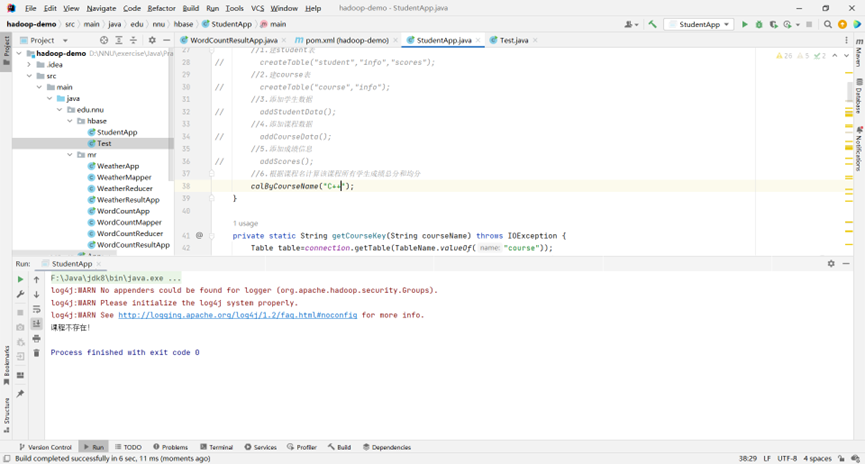Select WeatherMapper class in tree
Screen dimensions: 865x464
[124, 177]
